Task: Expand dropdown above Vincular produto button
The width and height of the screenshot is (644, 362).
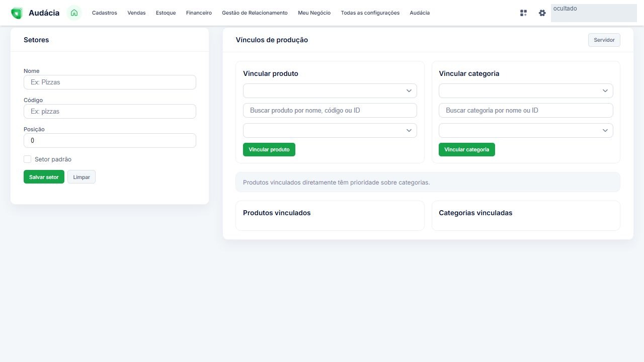Action: (330, 131)
